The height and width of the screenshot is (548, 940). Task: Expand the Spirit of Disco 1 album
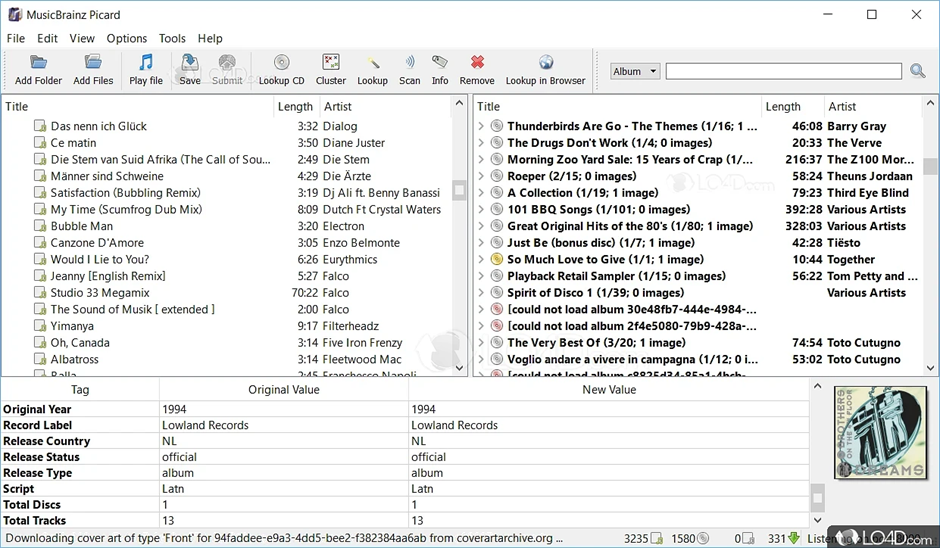coord(481,293)
